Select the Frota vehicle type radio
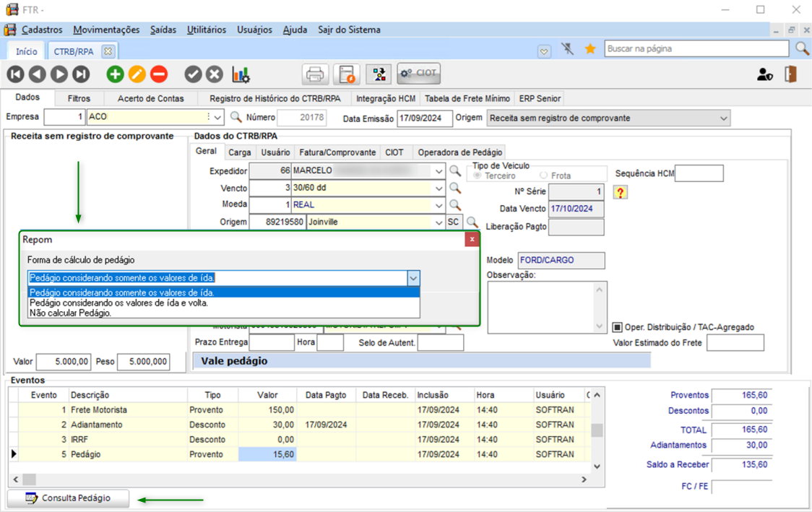The image size is (812, 512). [x=543, y=175]
